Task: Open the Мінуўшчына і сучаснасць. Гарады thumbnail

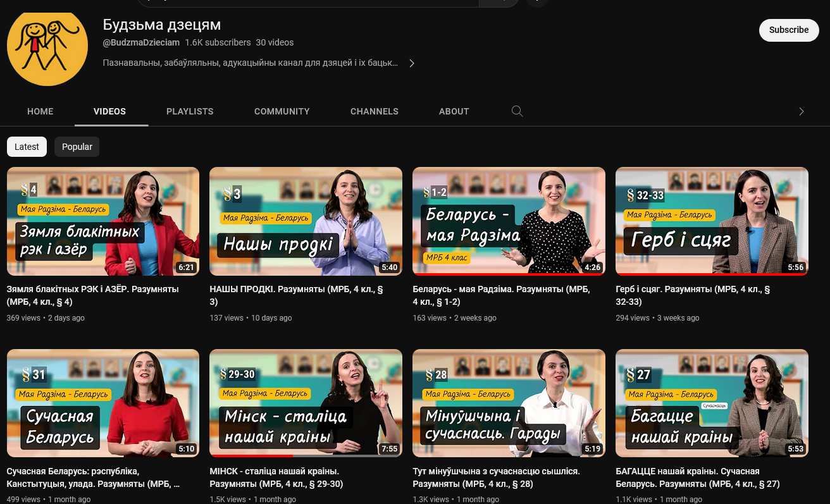Action: pyautogui.click(x=509, y=403)
